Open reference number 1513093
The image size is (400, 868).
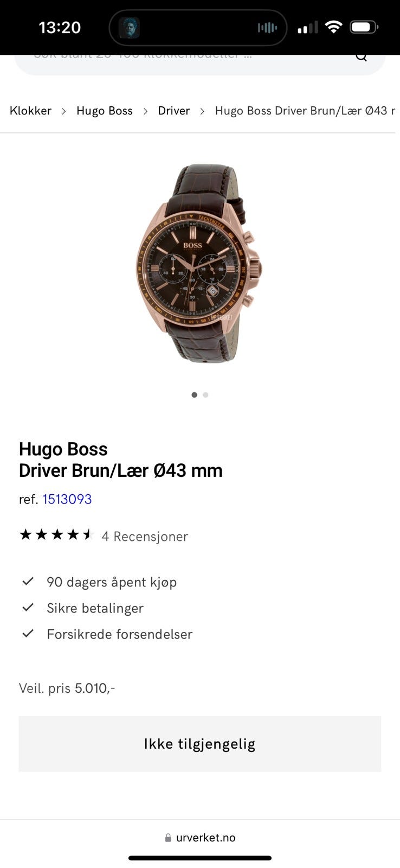pos(67,499)
